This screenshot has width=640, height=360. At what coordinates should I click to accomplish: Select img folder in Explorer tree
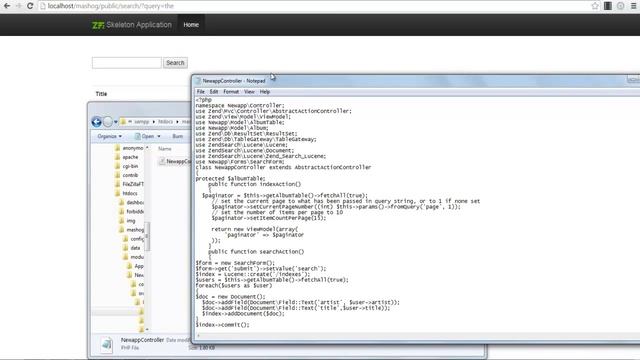pos(127,221)
